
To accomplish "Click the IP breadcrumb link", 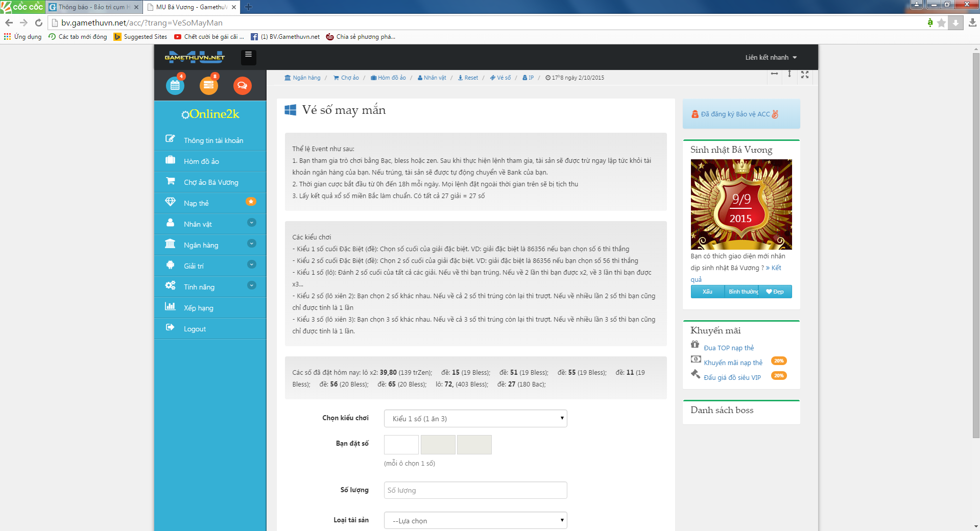I will (x=528, y=78).
